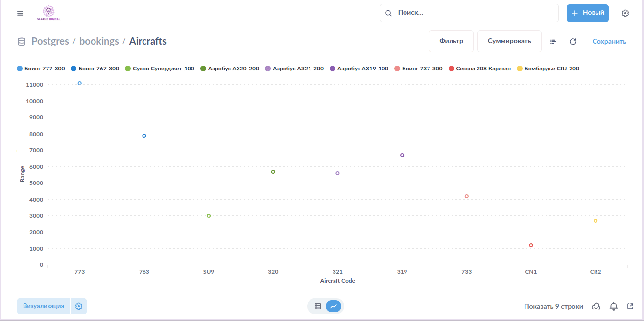Image resolution: width=644 pixels, height=321 pixels.
Task: Set up an alert bell
Action: point(613,306)
